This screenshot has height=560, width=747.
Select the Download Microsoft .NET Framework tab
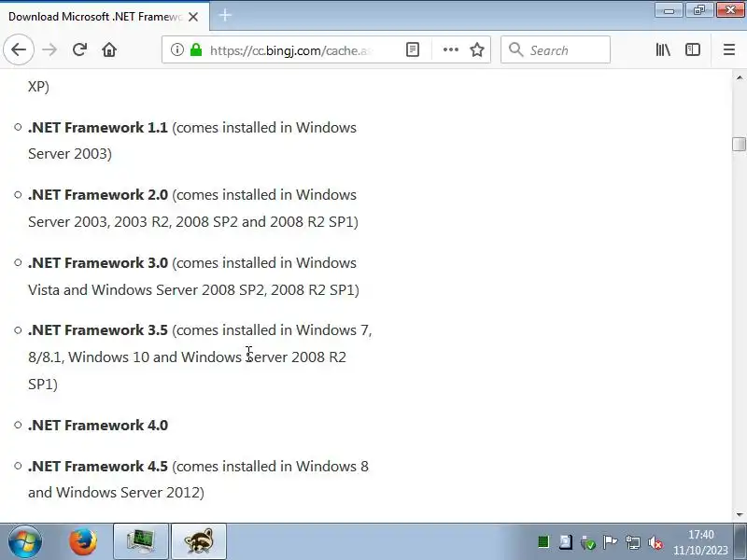click(105, 17)
